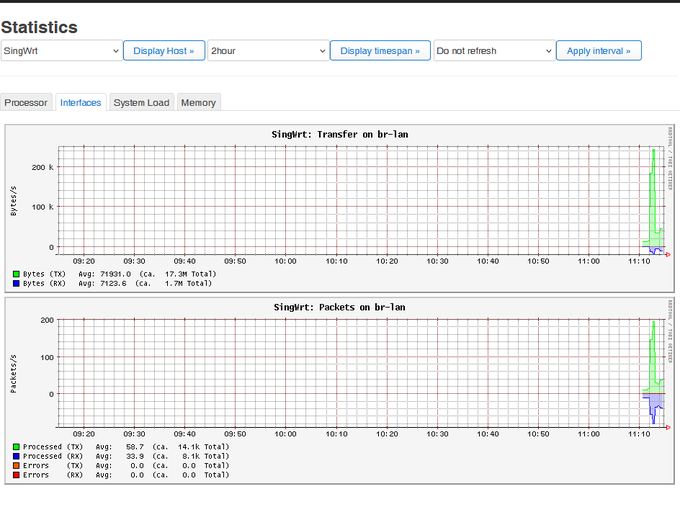Open the 2hour timespan dropdown
This screenshot has height=507, width=680.
point(268,51)
